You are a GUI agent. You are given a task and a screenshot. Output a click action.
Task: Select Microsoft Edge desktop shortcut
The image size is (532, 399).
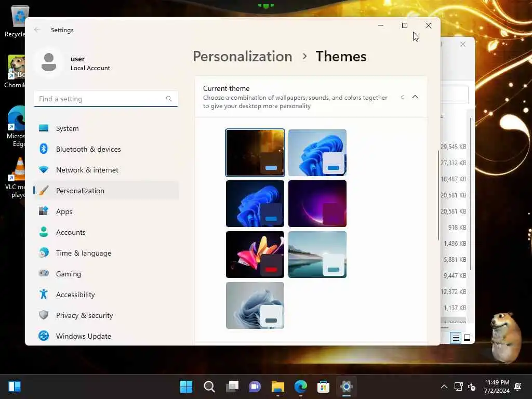pos(15,126)
